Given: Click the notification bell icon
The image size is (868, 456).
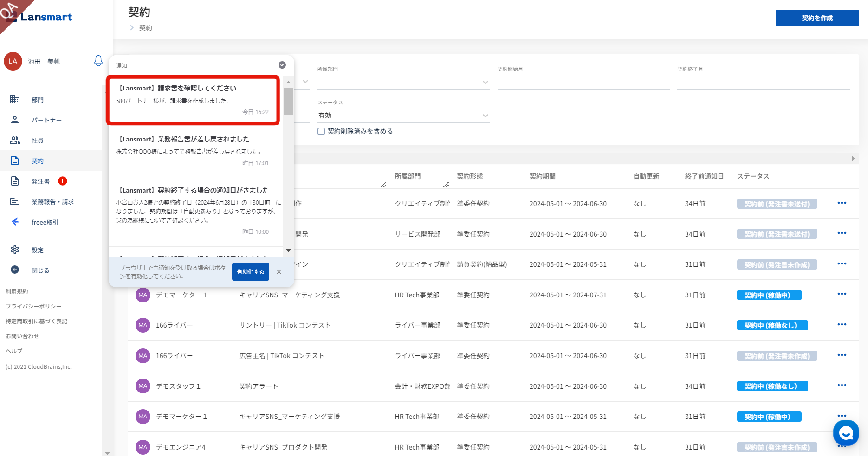Looking at the screenshot, I should pos(98,61).
